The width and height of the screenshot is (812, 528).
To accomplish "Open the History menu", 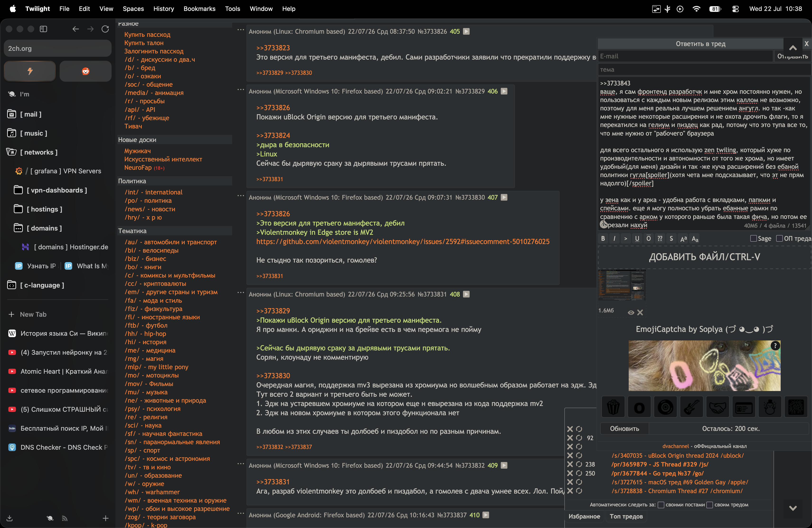I will point(163,9).
